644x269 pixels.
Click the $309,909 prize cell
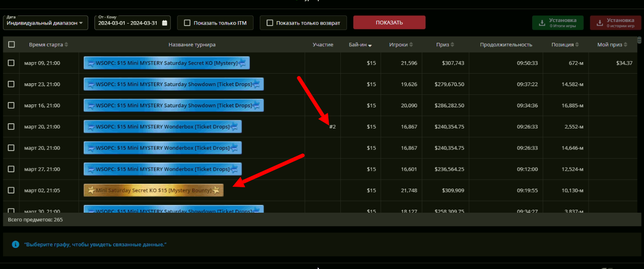click(453, 190)
